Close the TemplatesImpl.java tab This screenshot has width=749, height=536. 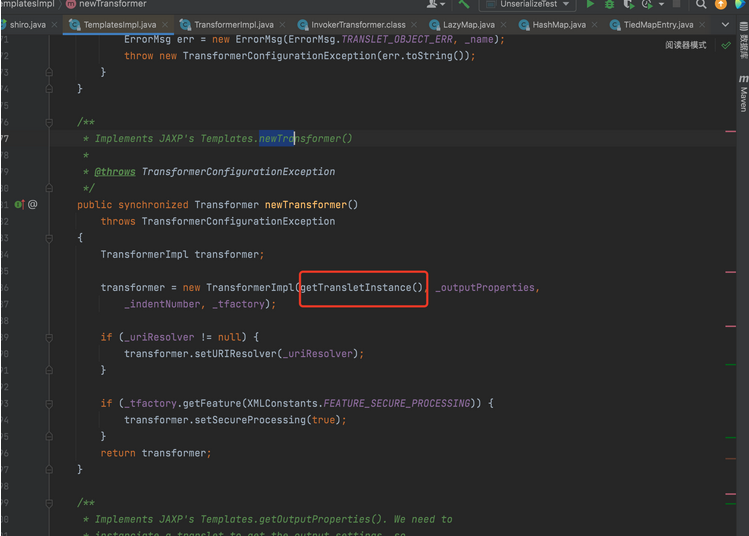[x=165, y=24]
